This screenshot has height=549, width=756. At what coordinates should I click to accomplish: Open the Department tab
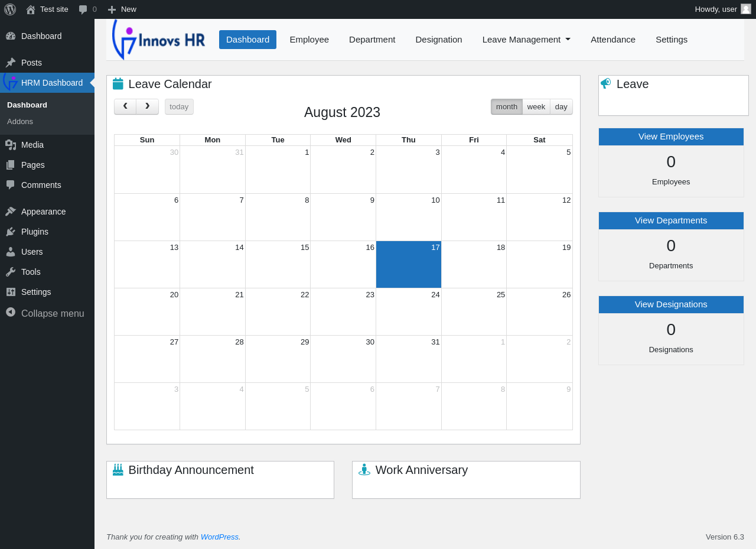coord(372,40)
